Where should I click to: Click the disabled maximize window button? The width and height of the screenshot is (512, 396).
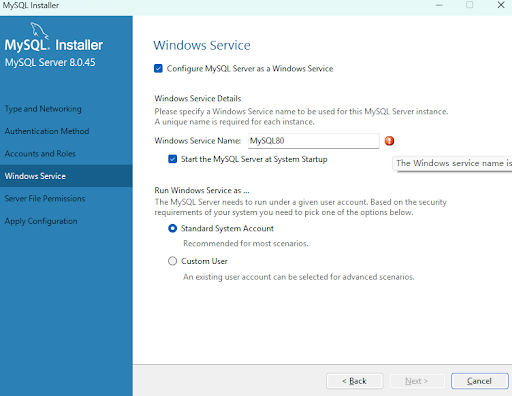470,5
